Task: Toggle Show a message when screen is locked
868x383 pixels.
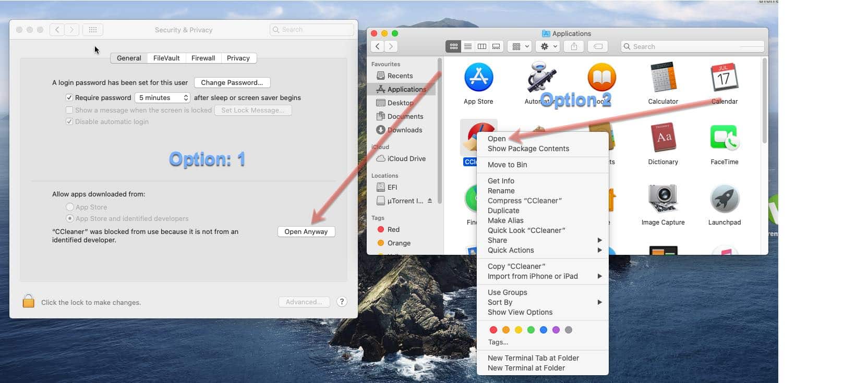Action: (x=69, y=110)
